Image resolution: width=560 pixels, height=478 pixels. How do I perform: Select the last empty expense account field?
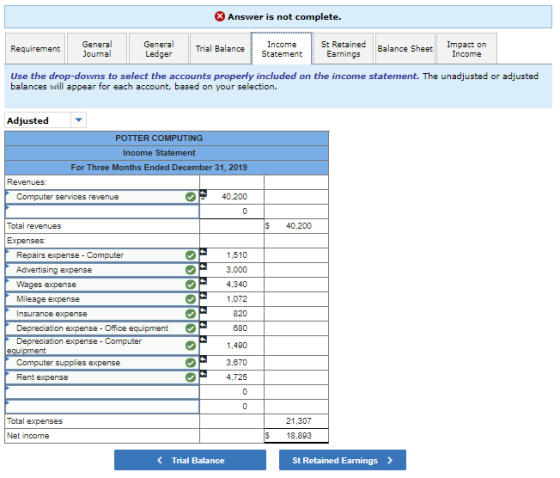click(102, 407)
